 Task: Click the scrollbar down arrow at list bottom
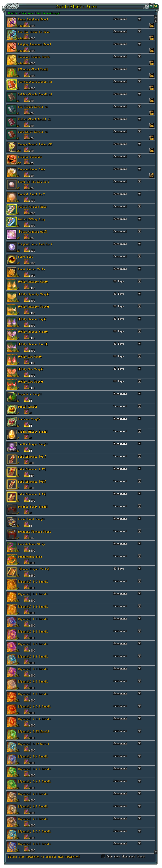156,852
